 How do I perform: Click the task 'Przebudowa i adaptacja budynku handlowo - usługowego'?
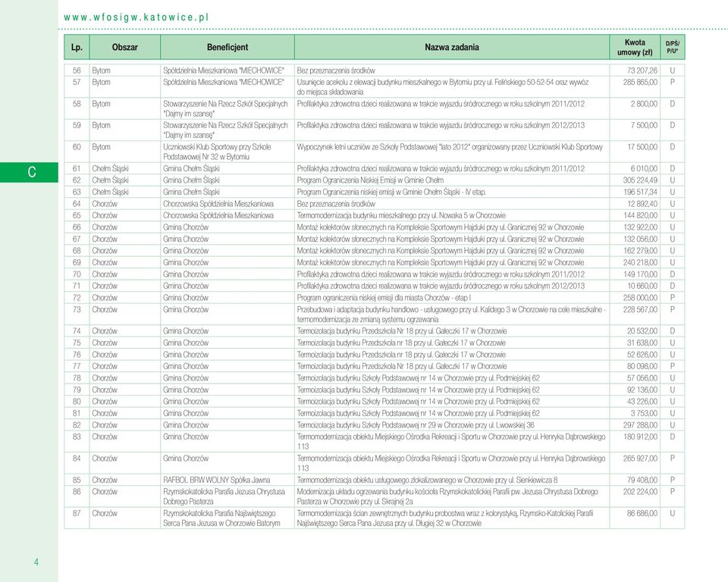(x=451, y=314)
